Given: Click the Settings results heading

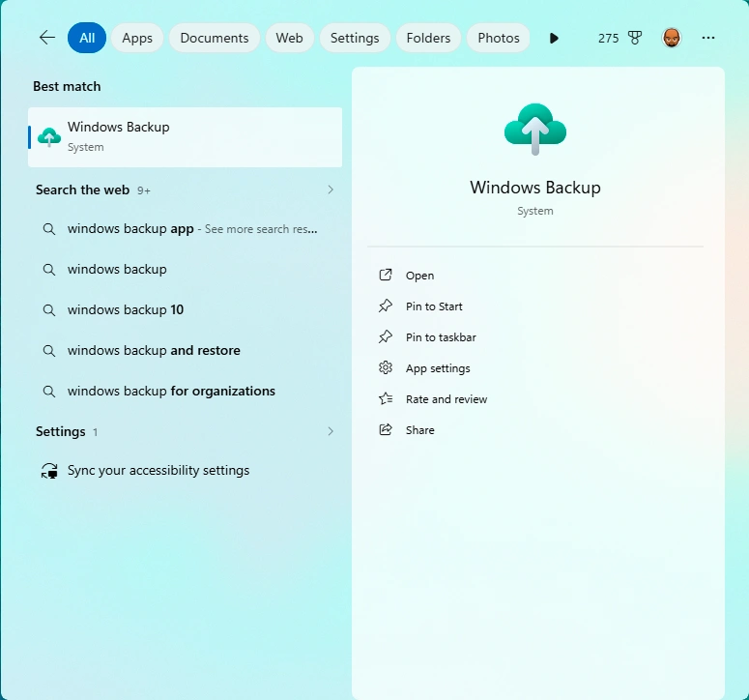Looking at the screenshot, I should point(61,431).
